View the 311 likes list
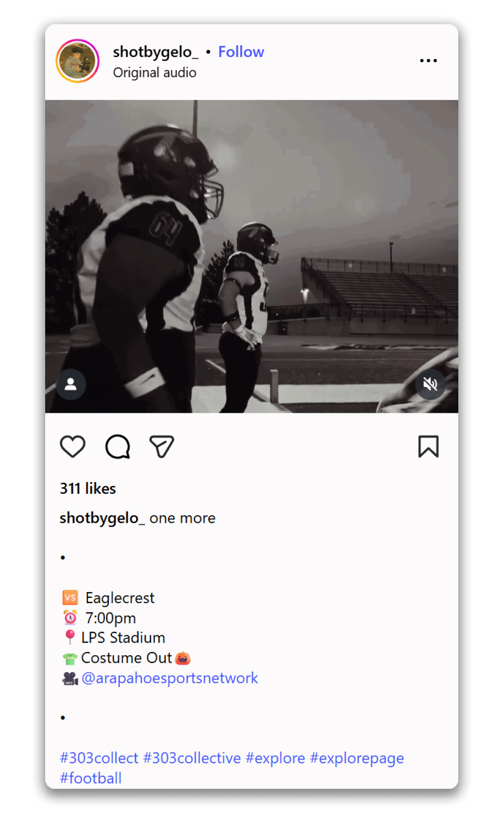Screen dimensions: 504x834 pos(88,489)
